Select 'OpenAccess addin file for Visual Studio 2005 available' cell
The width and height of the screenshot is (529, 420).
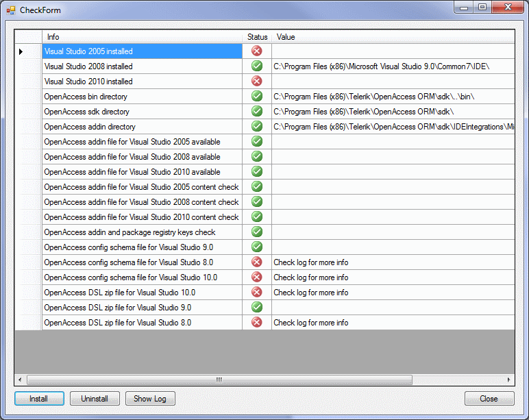[142, 142]
